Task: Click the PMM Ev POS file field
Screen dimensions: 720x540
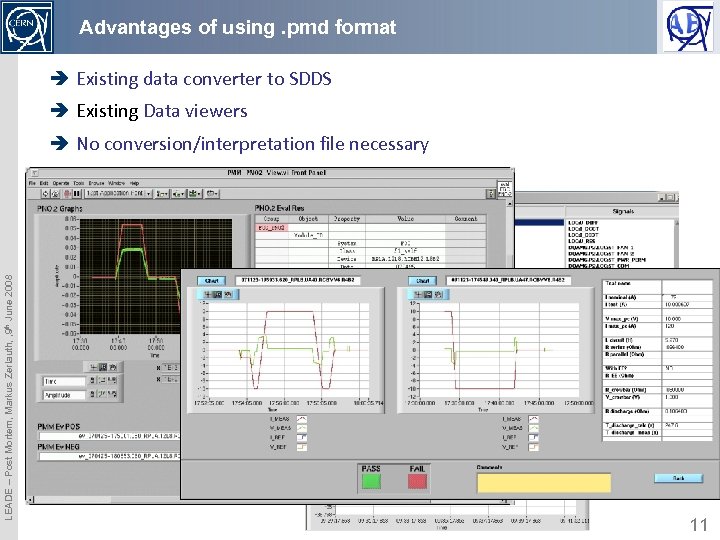Action: coord(110,436)
